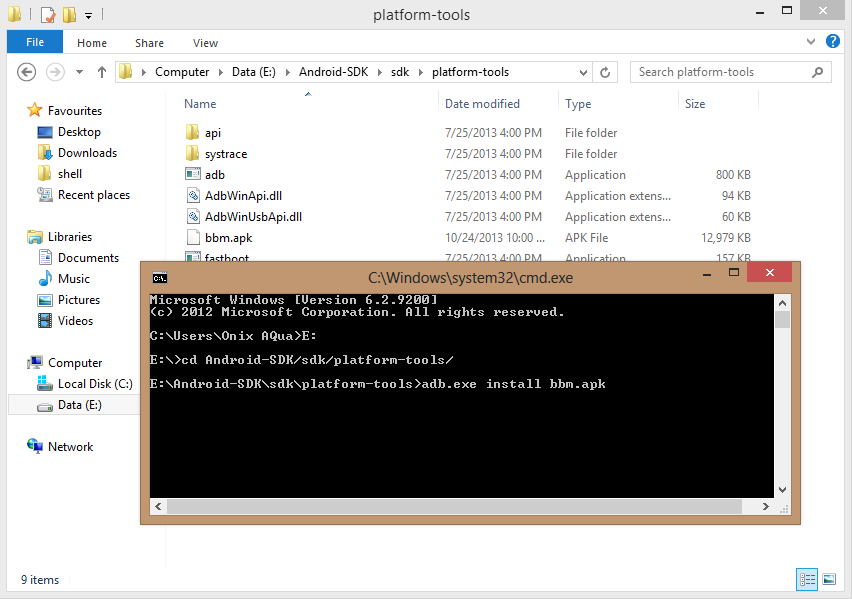
Task: Select Android-SDK in the address breadcrumb
Action: pos(334,72)
